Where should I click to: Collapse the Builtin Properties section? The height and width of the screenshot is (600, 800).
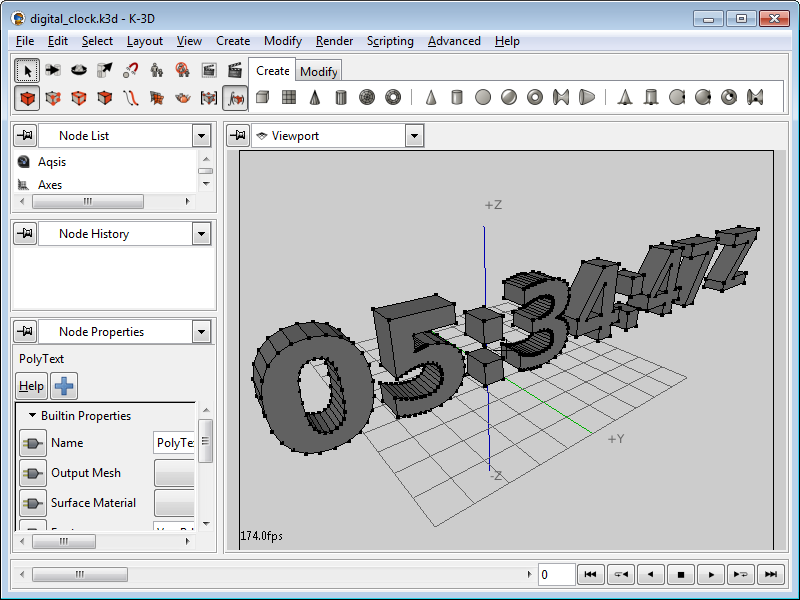(33, 416)
